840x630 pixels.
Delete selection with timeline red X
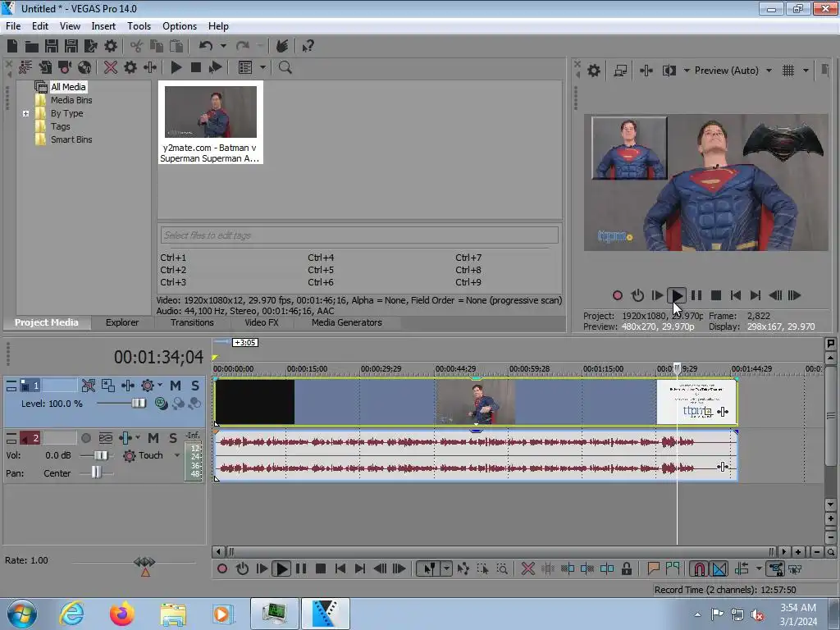[527, 569]
